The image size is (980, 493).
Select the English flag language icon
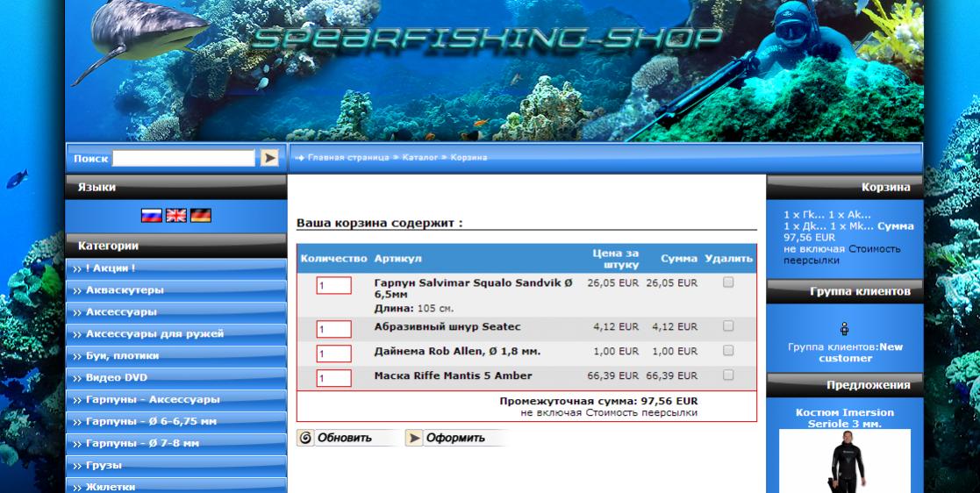click(176, 216)
